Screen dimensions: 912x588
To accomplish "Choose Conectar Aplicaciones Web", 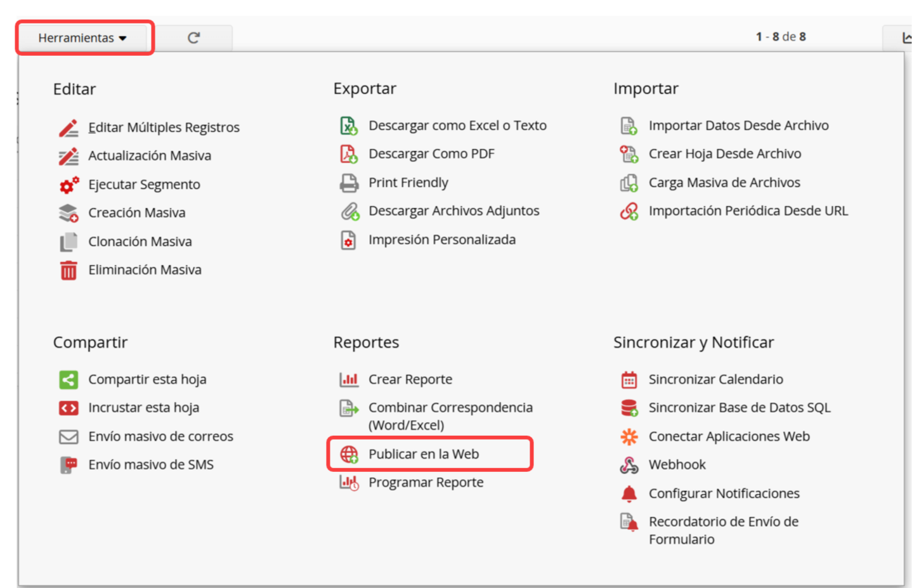I will tap(729, 436).
